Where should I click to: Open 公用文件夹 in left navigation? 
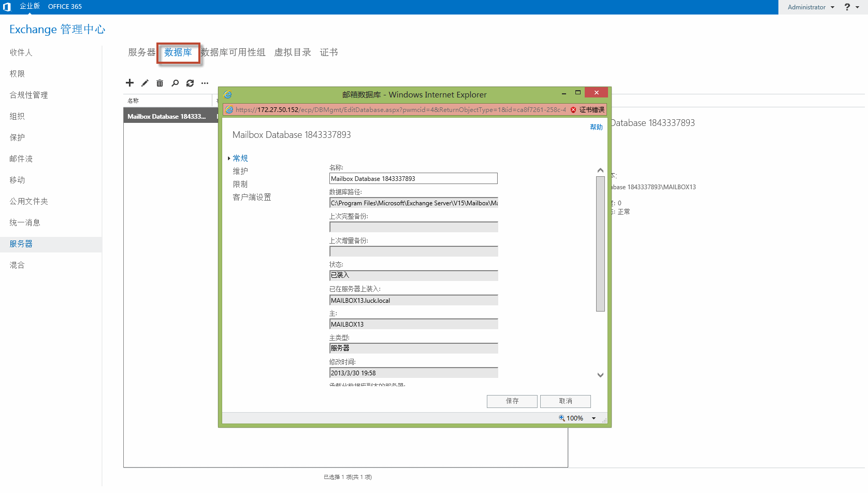pyautogui.click(x=29, y=201)
